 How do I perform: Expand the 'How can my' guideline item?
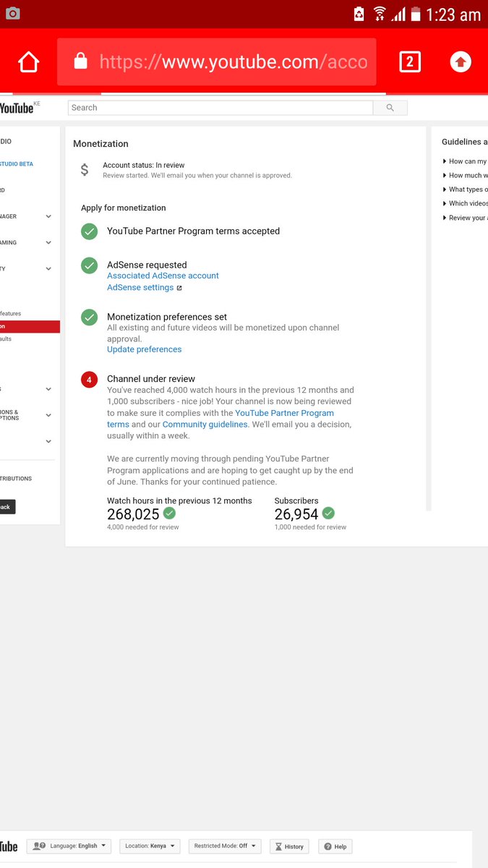click(465, 161)
